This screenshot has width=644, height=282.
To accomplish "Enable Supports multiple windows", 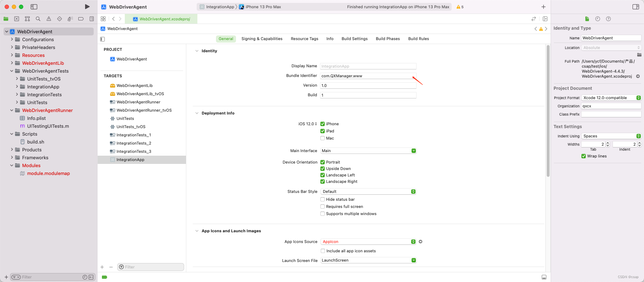I will coord(323,214).
